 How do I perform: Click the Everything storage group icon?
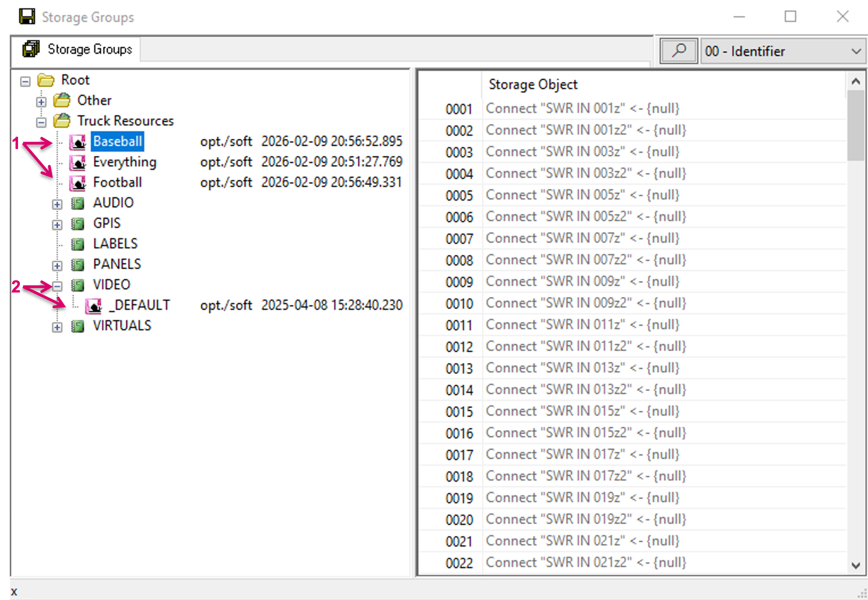pyautogui.click(x=77, y=162)
